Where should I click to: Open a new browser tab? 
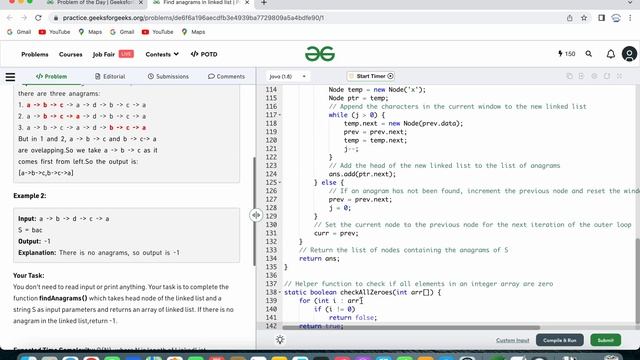264,3
